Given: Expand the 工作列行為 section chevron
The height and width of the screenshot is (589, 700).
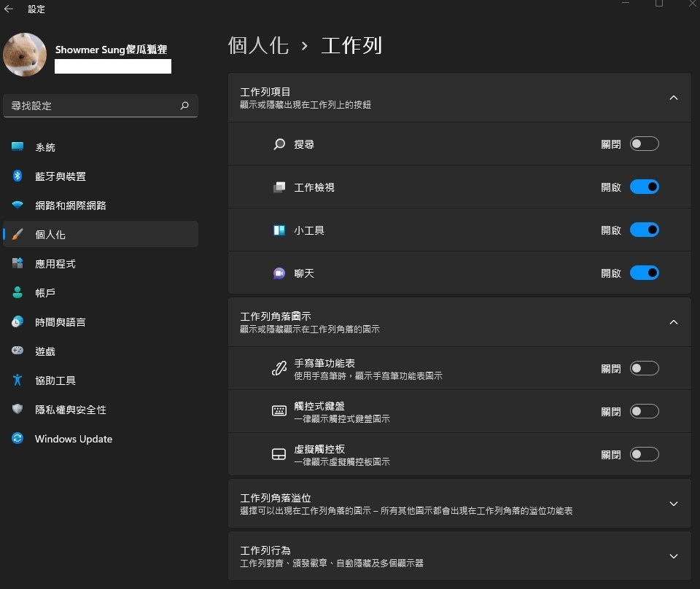Looking at the screenshot, I should click(x=674, y=556).
